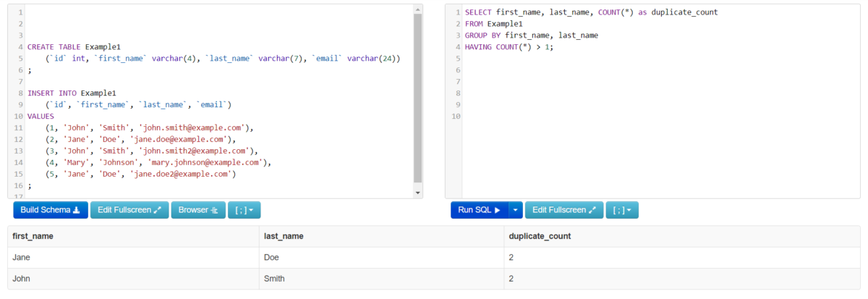Place cursor on the HAVING COUNT(*) line
The width and height of the screenshot is (868, 299).
509,46
